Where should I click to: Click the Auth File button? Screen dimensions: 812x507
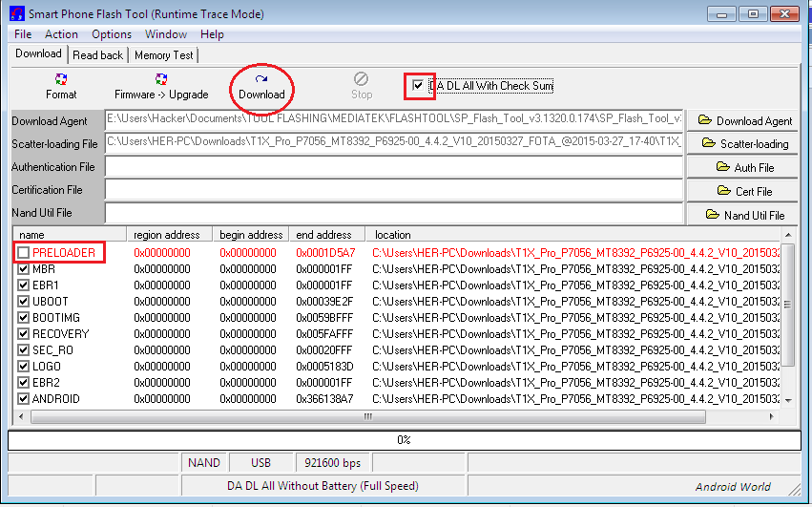[742, 167]
